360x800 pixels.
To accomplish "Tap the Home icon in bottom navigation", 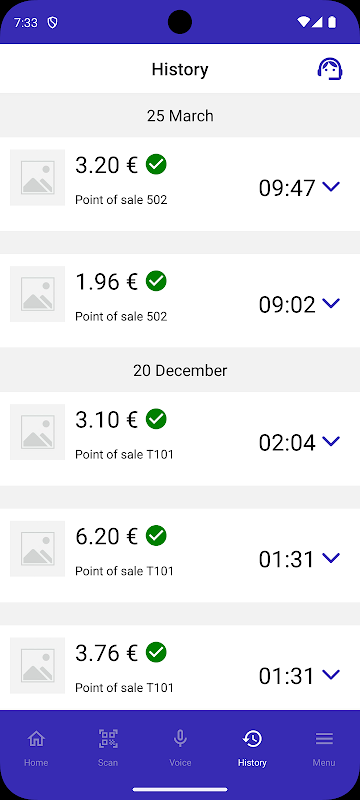I will tap(36, 738).
